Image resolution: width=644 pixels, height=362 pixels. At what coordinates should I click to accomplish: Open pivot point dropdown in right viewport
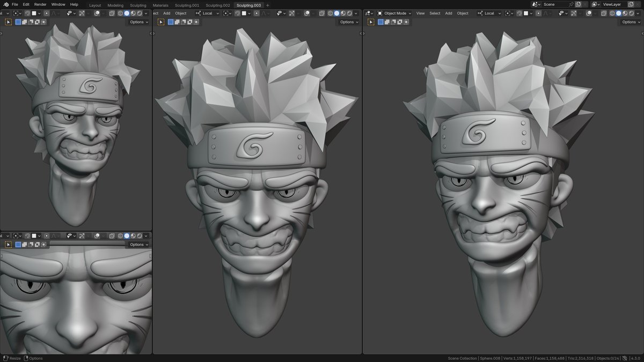(x=510, y=13)
